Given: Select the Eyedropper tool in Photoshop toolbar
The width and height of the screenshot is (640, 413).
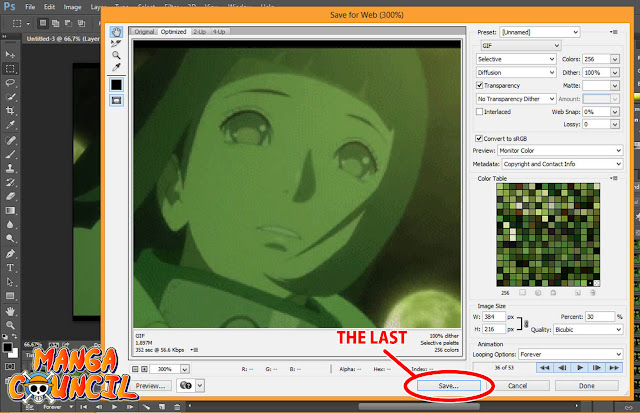Looking at the screenshot, I should (10, 125).
